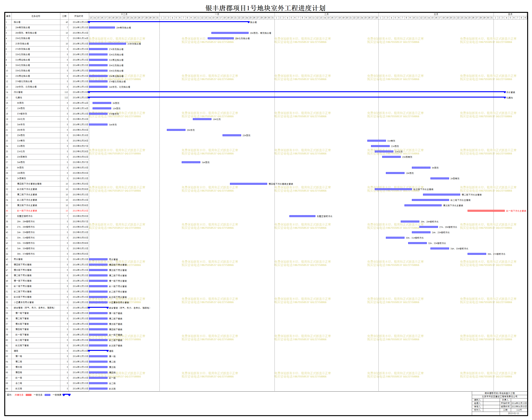
Task: Select the 29#南侧挡土墙 task name cell
Action: (x=23, y=28)
